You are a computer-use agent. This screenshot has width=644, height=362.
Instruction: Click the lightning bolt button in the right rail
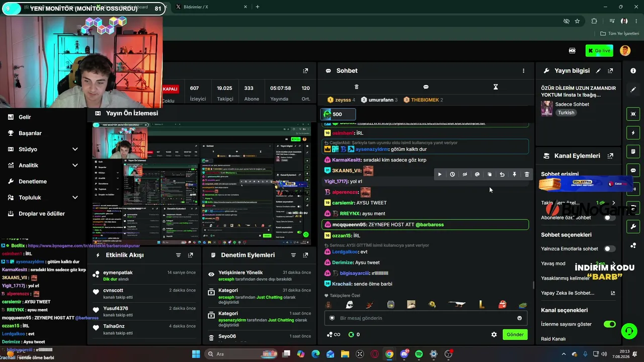[633, 133]
